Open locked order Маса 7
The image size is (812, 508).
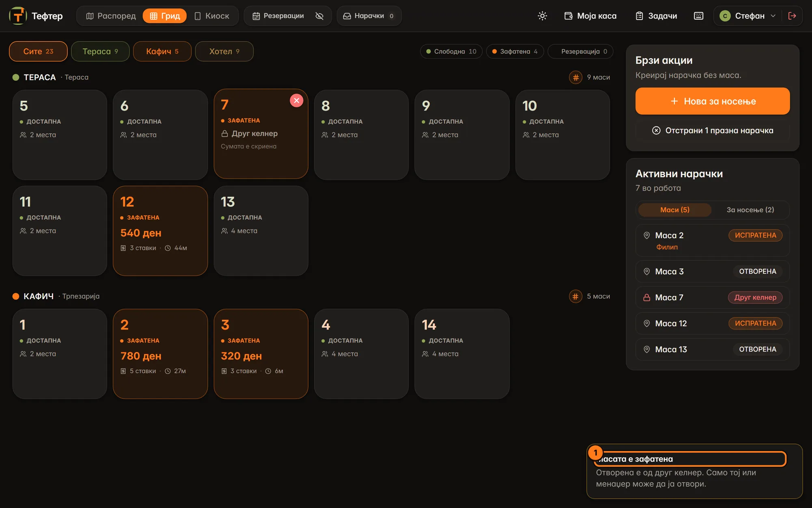click(713, 297)
